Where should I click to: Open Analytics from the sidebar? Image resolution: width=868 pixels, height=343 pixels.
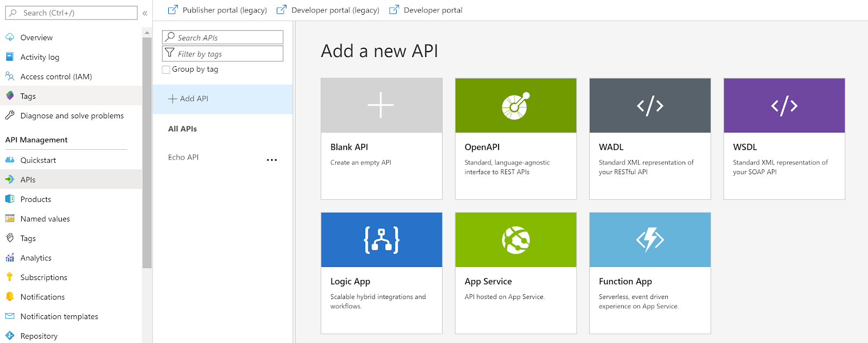pyautogui.click(x=36, y=258)
